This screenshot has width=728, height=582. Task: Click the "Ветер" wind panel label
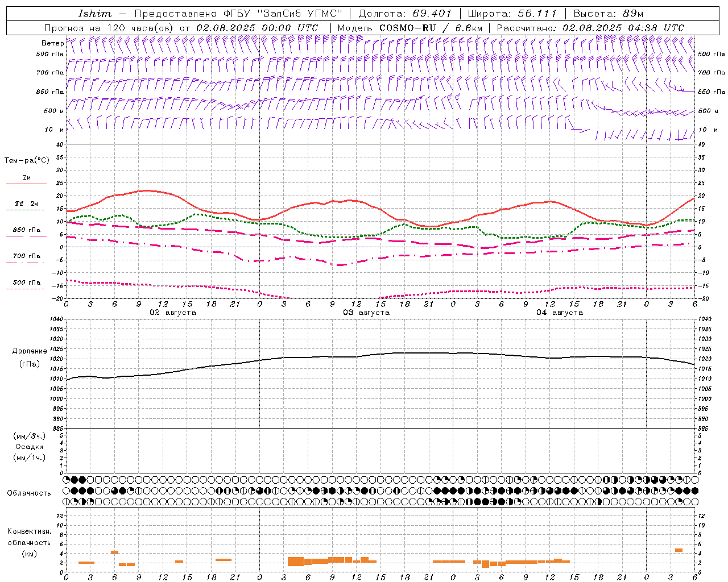(53, 43)
